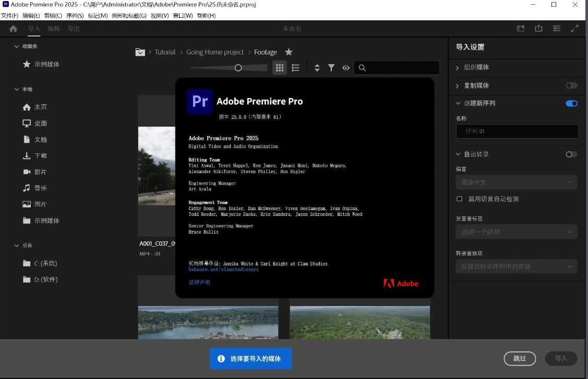The image size is (588, 379).
Task: Switch media browser to list view
Action: [x=295, y=67]
